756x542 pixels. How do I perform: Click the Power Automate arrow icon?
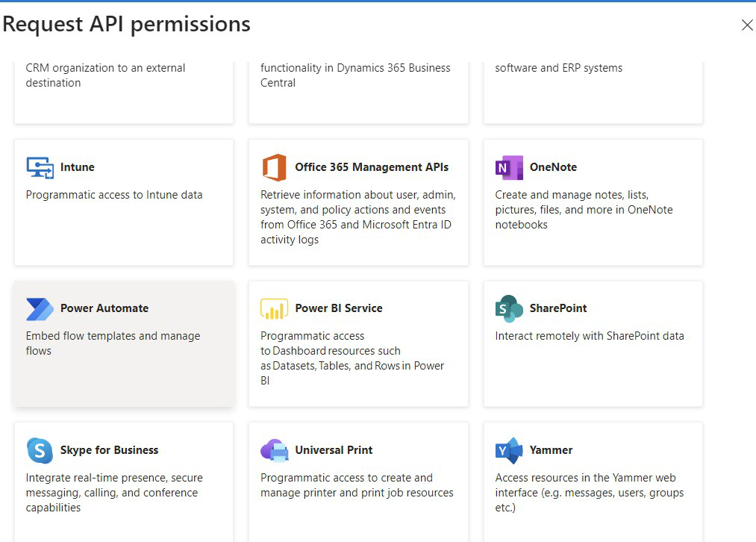(x=40, y=309)
